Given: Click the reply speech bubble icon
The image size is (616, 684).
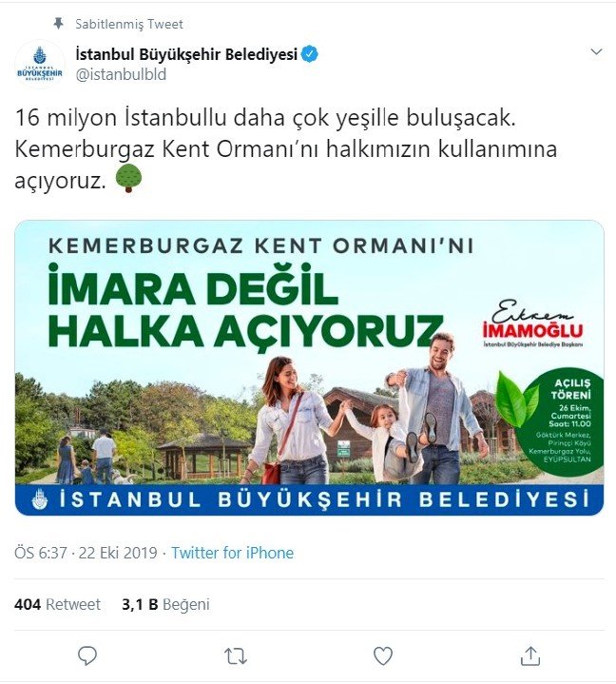Looking at the screenshot, I should pos(87,655).
